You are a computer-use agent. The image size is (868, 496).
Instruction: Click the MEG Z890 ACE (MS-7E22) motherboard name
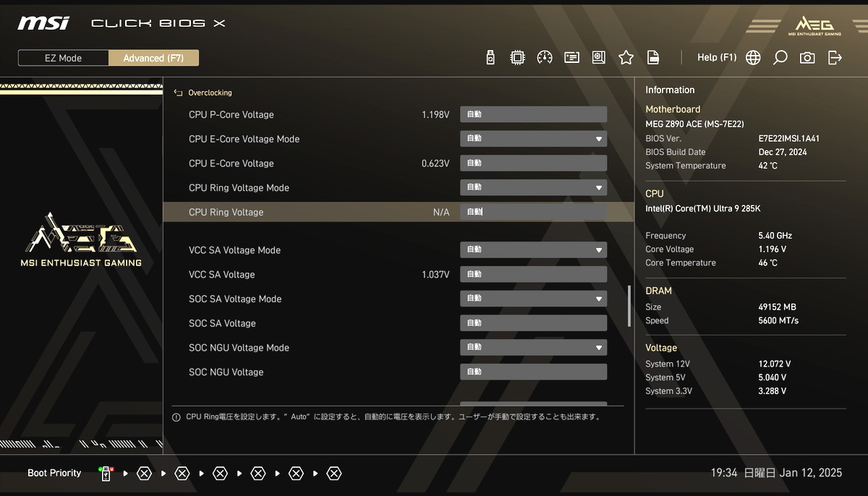point(694,124)
